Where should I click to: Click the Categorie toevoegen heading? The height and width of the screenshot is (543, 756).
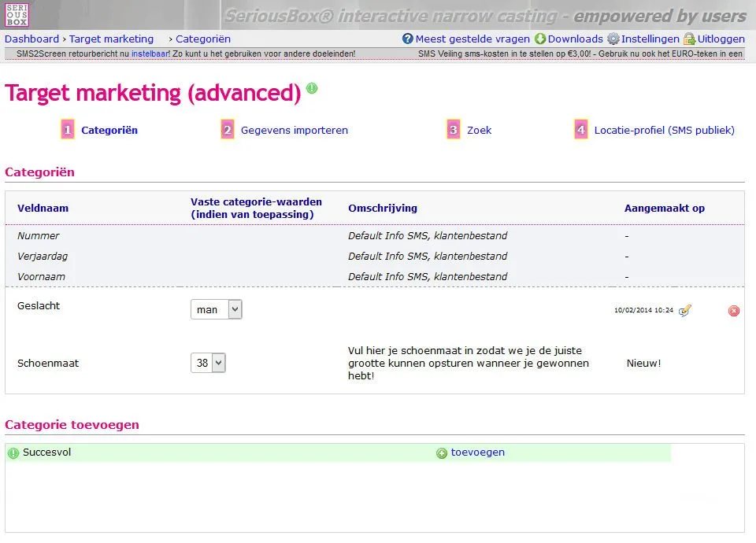72,424
